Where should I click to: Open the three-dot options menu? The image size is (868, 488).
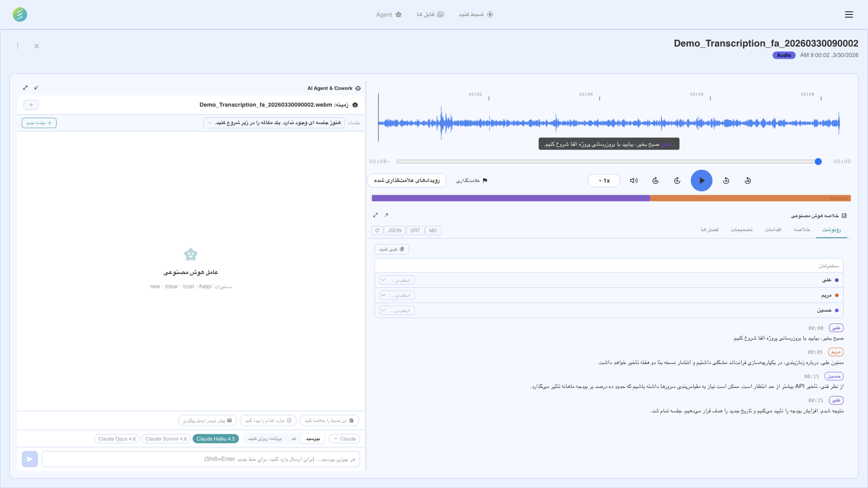pyautogui.click(x=18, y=46)
